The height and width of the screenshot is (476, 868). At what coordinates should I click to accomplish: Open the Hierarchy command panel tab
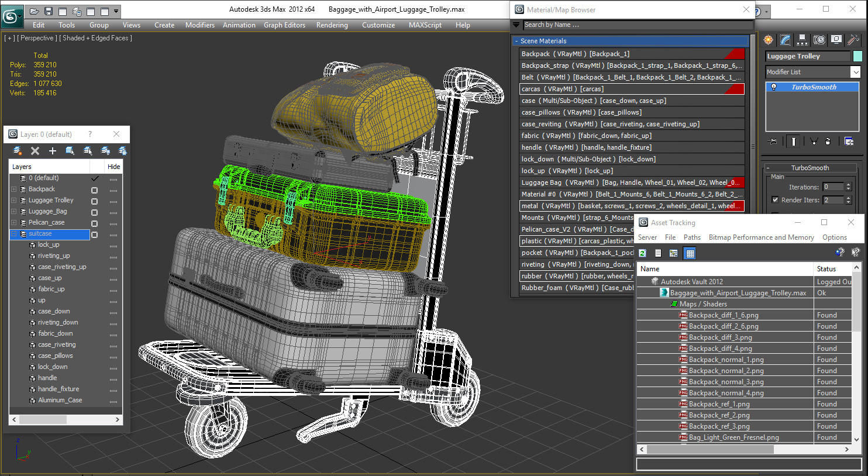click(802, 40)
